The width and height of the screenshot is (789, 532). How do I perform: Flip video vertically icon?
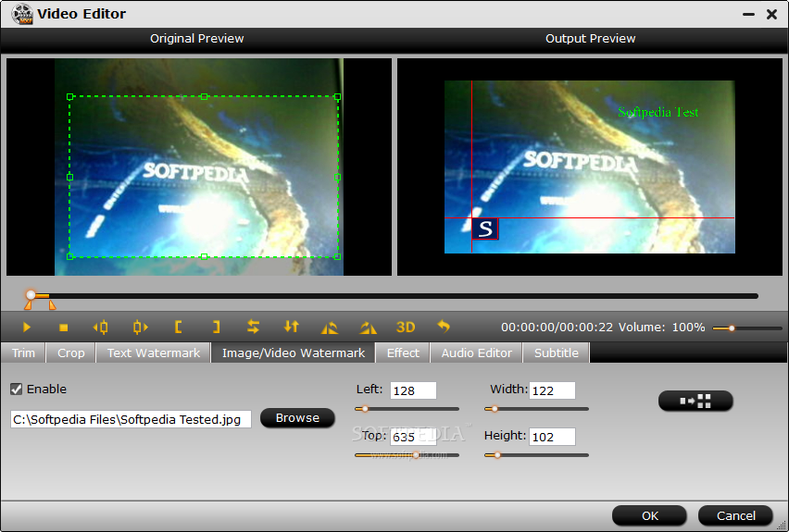point(291,327)
